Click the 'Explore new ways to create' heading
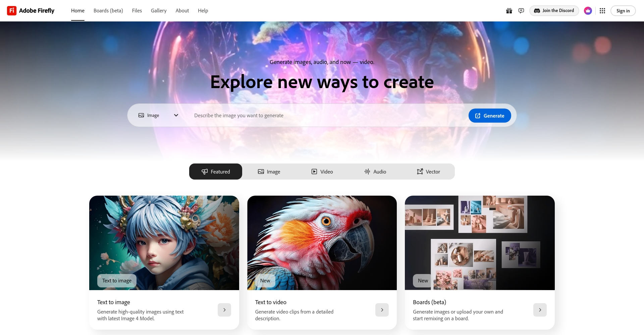The height and width of the screenshot is (335, 644). click(322, 82)
